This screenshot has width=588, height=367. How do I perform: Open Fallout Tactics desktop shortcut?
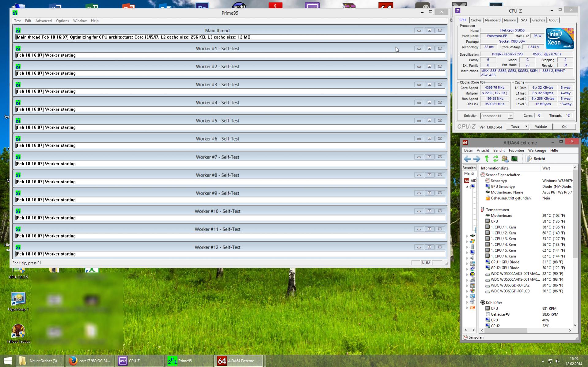point(18,334)
